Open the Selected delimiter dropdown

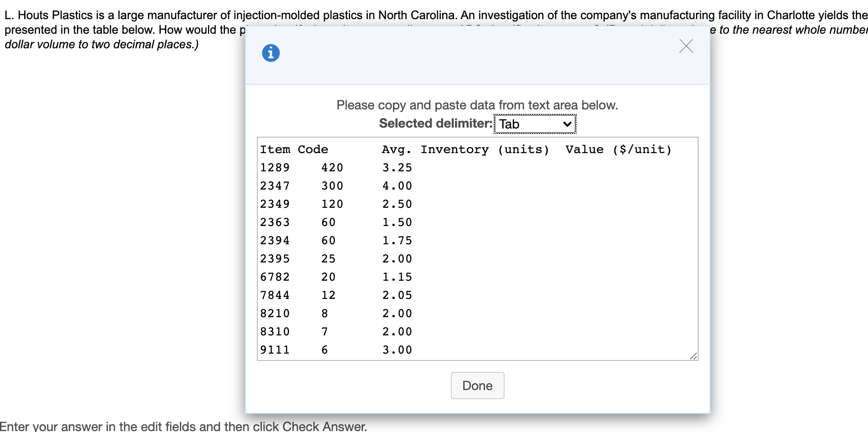click(x=535, y=124)
